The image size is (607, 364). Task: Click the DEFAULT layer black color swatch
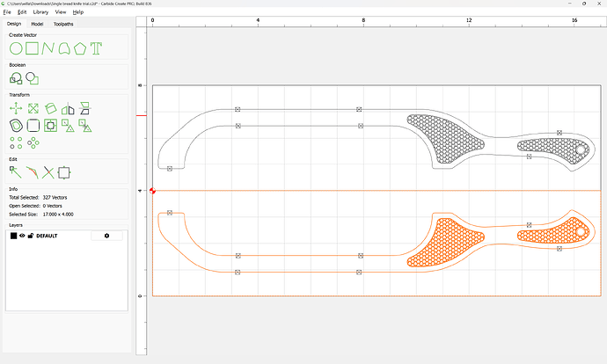(13, 236)
